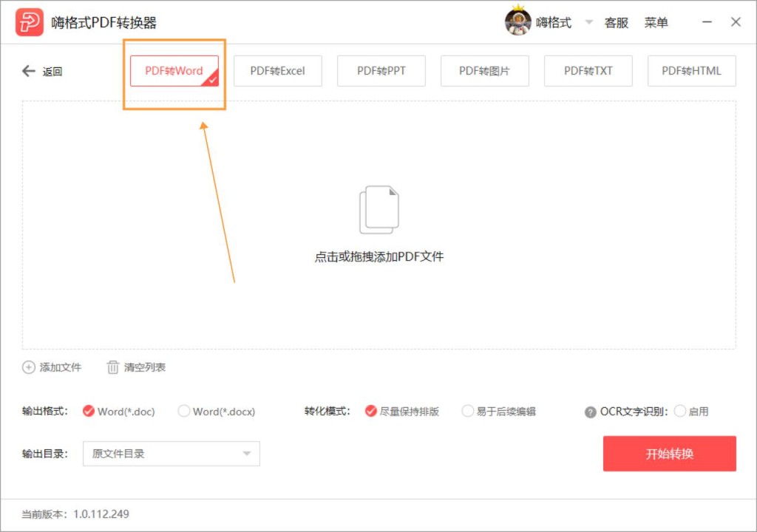
Task: Click the 当前版本 1.0.112.249 text
Action: (x=75, y=514)
